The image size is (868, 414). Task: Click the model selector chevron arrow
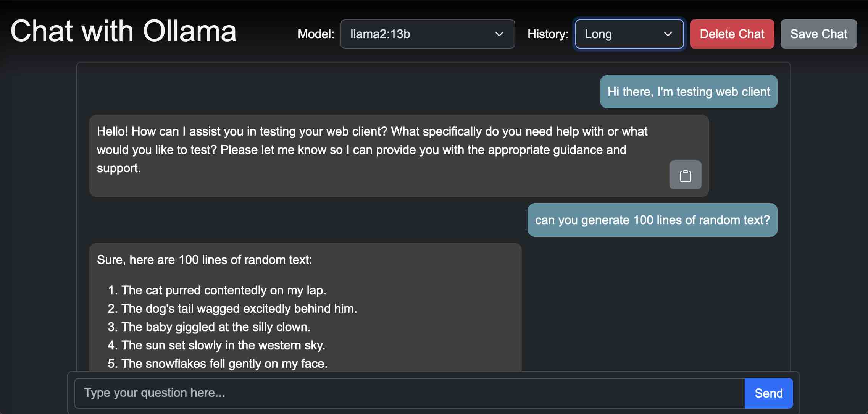(499, 34)
